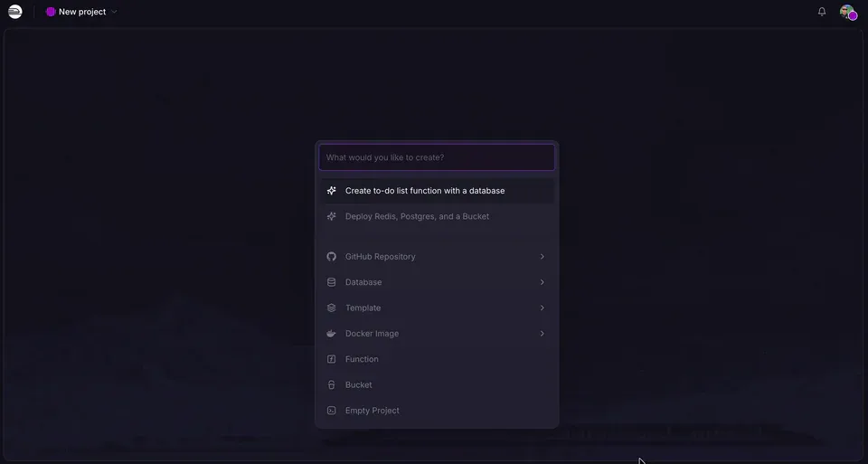Focus the 'What would you like to create?' field
This screenshot has height=464, width=868.
point(437,157)
